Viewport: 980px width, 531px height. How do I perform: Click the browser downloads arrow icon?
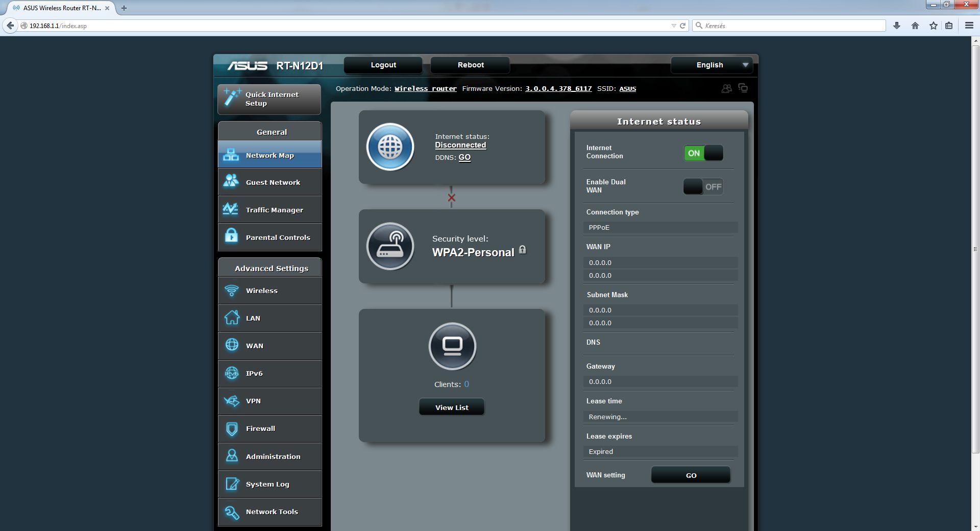(x=897, y=26)
